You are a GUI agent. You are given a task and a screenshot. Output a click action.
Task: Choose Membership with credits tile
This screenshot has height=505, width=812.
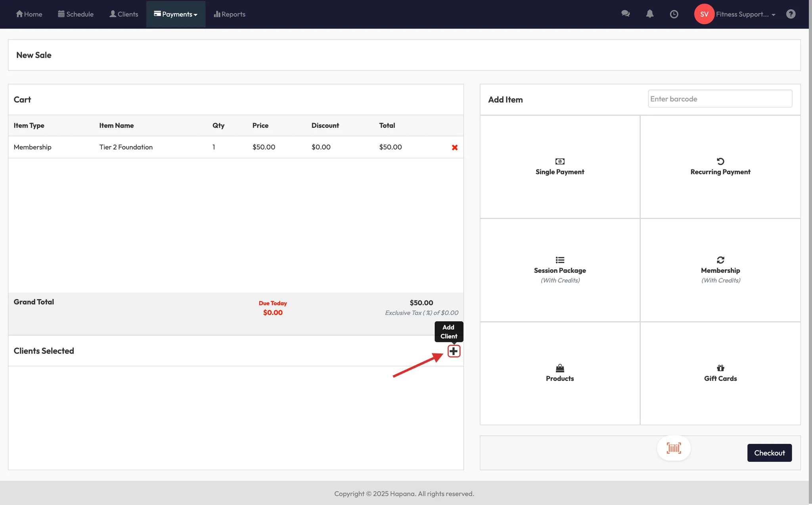[720, 270]
